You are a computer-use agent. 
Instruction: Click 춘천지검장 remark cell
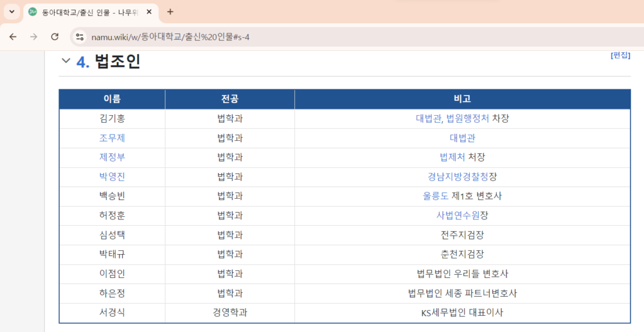tap(462, 254)
